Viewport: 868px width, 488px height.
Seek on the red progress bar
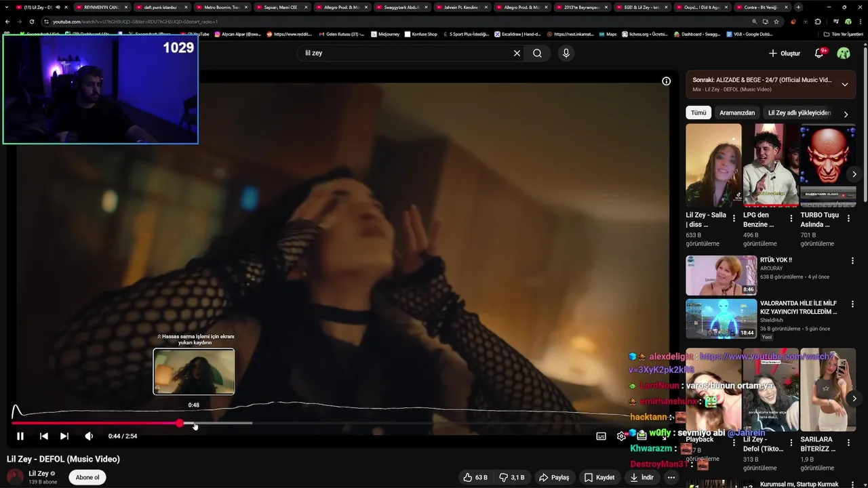point(95,423)
